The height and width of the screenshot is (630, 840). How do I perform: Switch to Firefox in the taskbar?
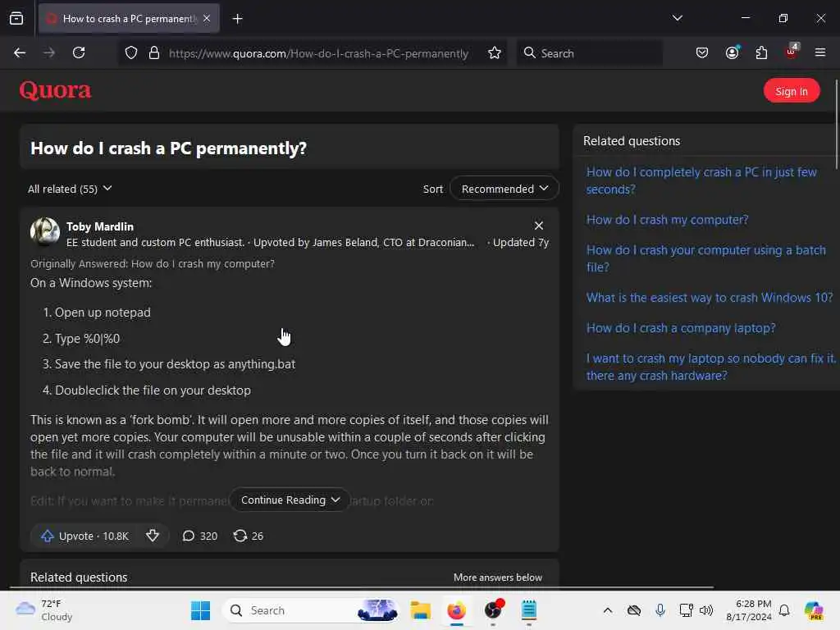456,610
